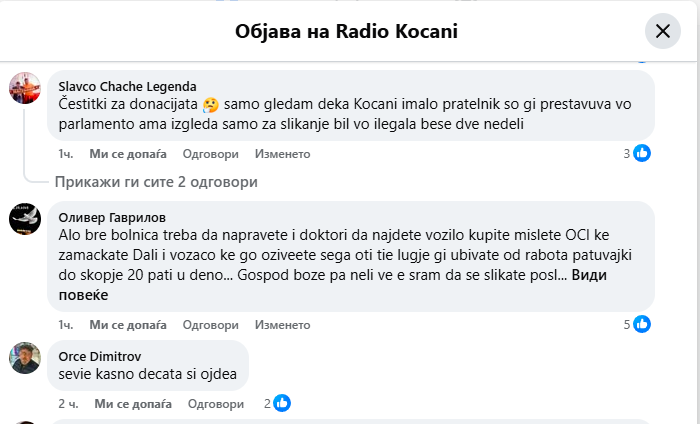The width and height of the screenshot is (700, 424).
Task: Click like reaction icon on Orce's comment
Action: pyautogui.click(x=282, y=403)
